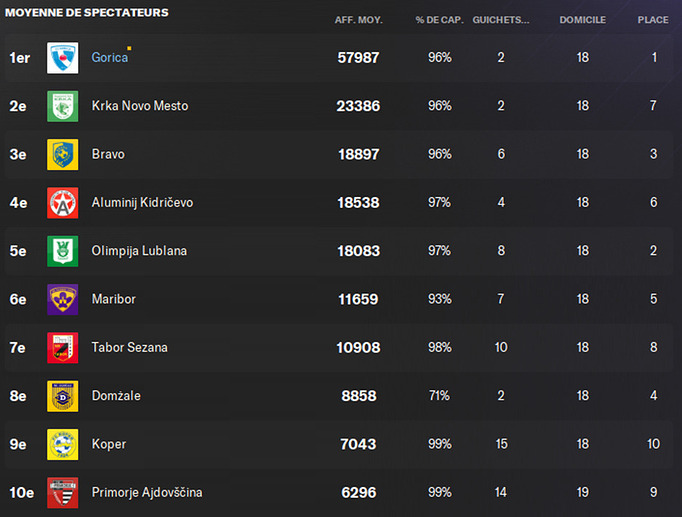Screen dimensions: 682x517
Task: Sort by the GUICHETS column header
Action: pyautogui.click(x=501, y=20)
